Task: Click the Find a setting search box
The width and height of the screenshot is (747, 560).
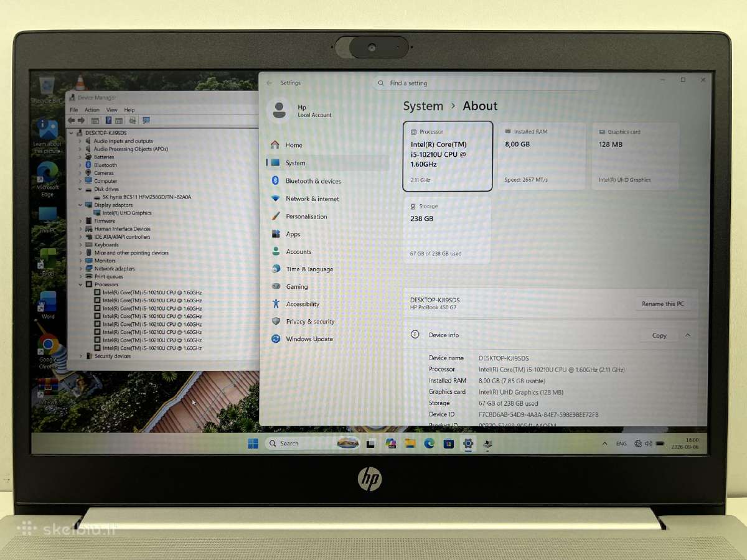Action: 486,83
